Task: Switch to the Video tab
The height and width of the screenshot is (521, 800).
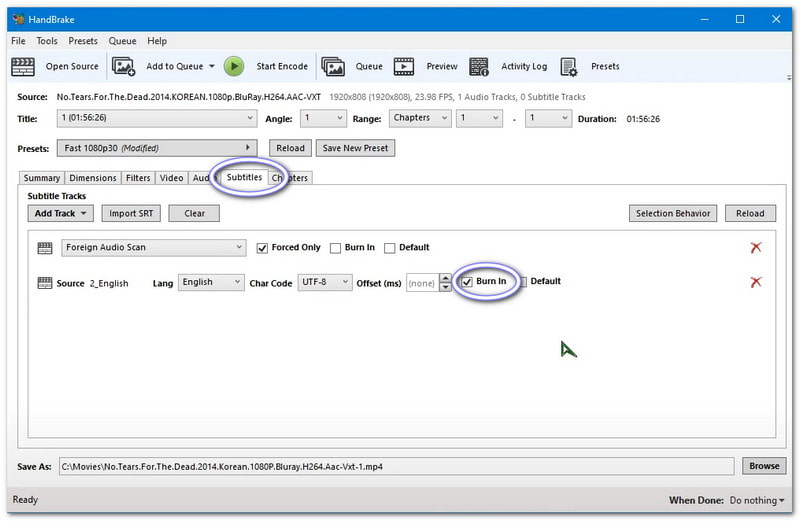Action: tap(171, 178)
